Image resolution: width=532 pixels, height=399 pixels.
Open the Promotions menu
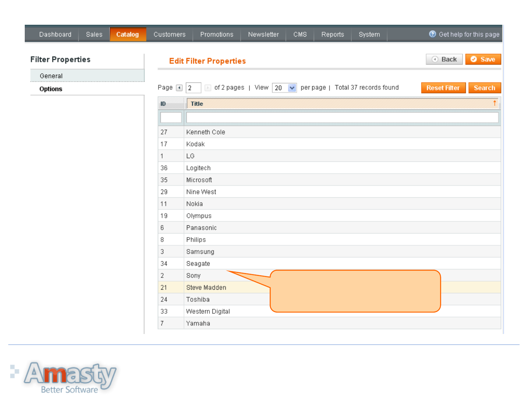217,34
